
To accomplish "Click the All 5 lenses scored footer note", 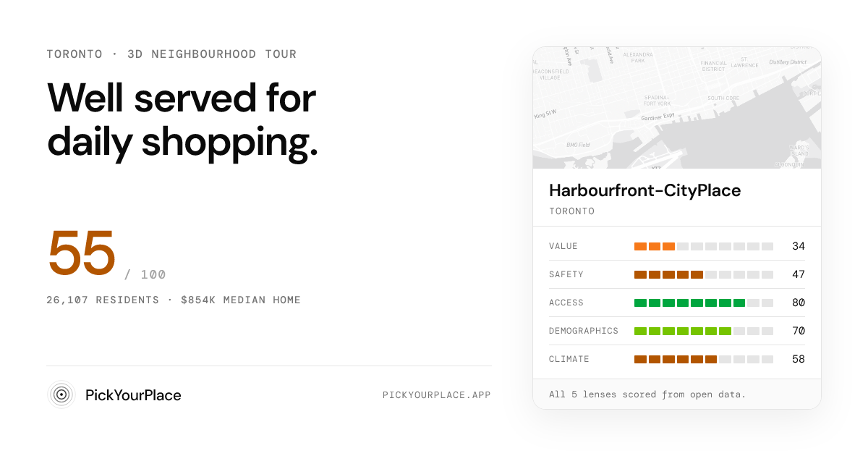I will tap(647, 394).
